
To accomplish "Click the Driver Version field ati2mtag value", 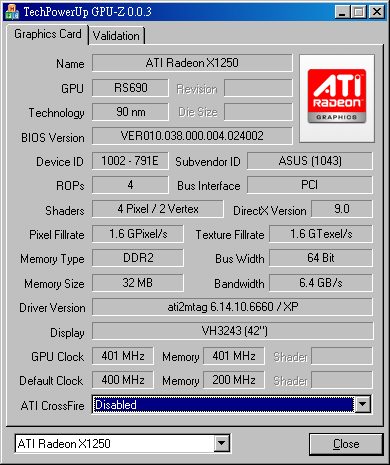I will pos(233,307).
